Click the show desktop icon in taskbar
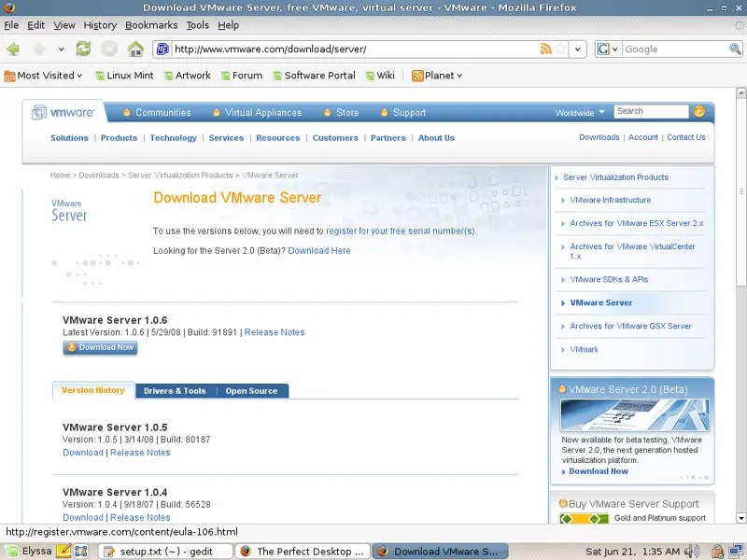The image size is (747, 560). [81, 552]
